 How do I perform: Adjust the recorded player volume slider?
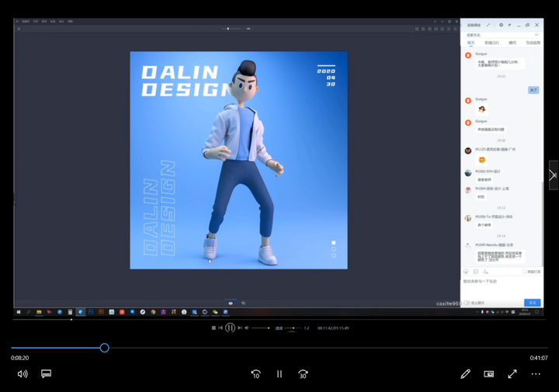[260, 328]
